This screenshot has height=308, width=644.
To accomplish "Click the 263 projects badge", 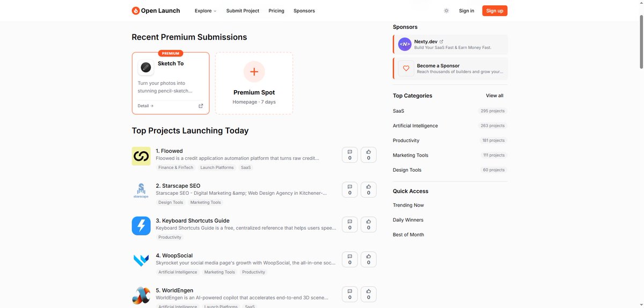I will tap(493, 126).
